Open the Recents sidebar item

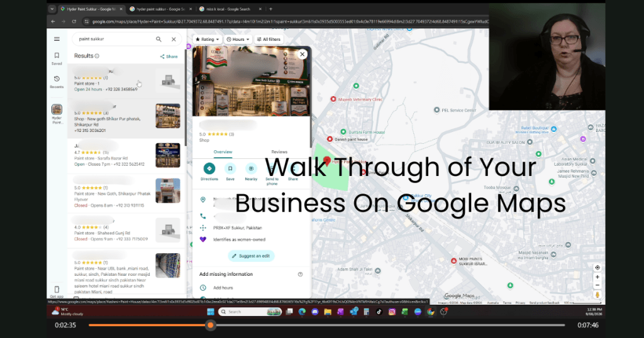point(57,82)
